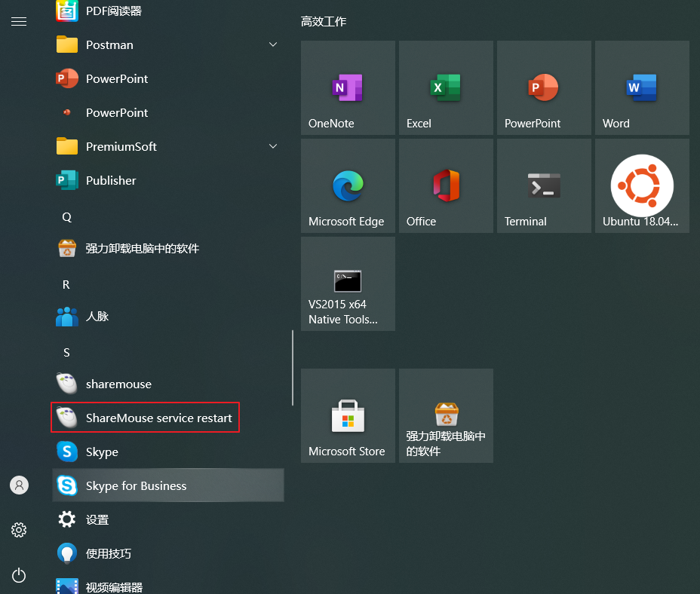
Task: Launch the Microsoft Edge tile
Action: (348, 185)
